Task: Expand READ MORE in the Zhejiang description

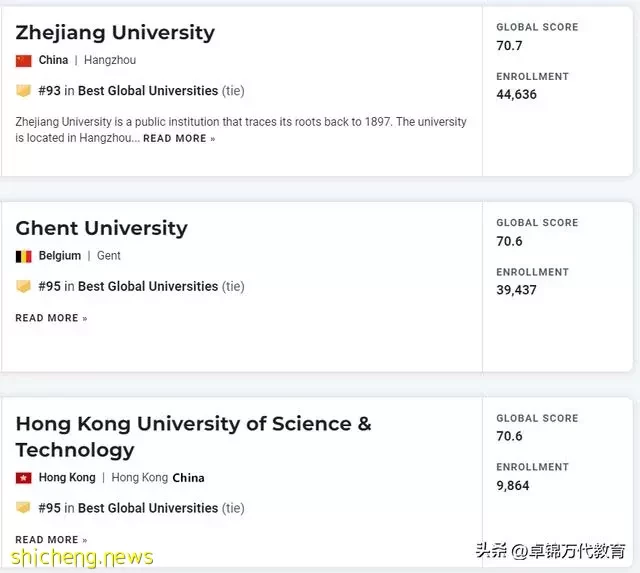Action: 178,139
